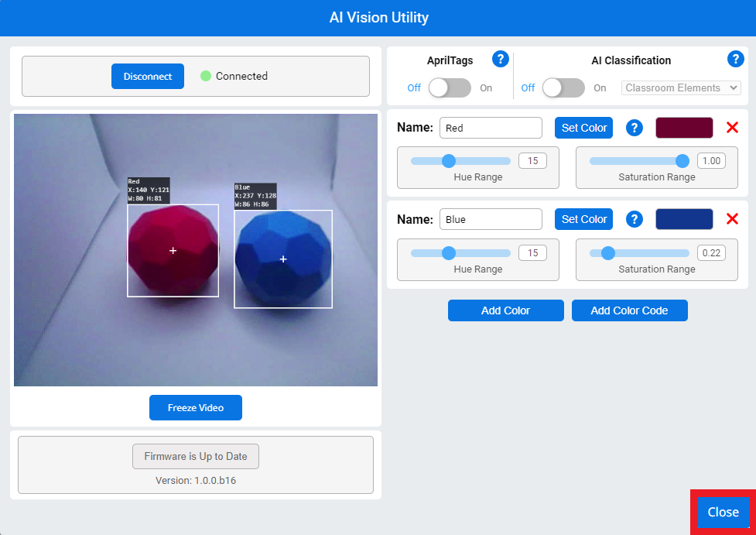The height and width of the screenshot is (535, 756).
Task: Open the AprilTags help icon
Action: [500, 59]
